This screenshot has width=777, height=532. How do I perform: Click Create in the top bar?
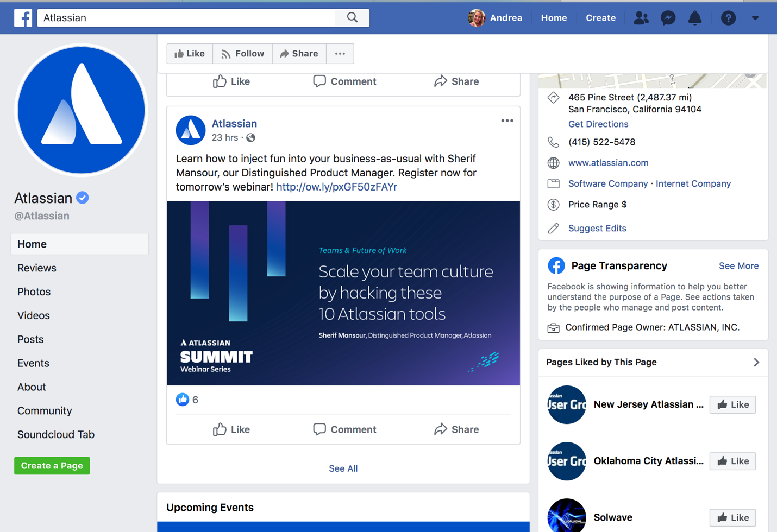[600, 18]
